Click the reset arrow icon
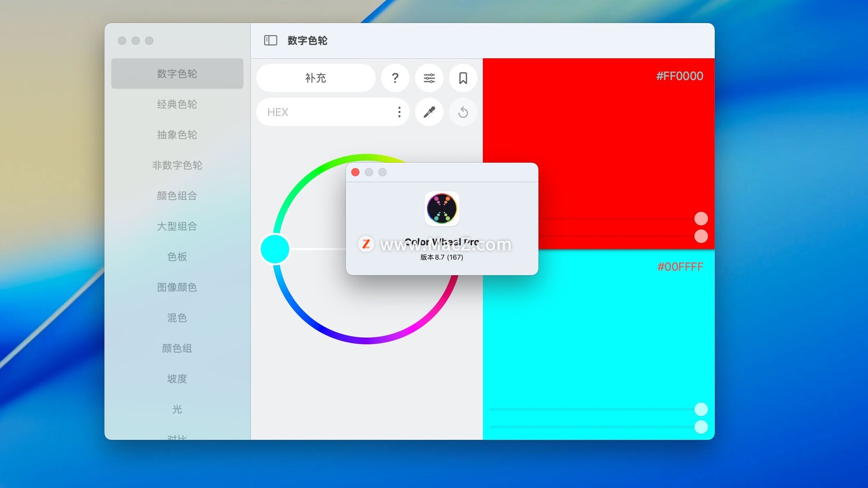The height and width of the screenshot is (488, 868). [463, 112]
